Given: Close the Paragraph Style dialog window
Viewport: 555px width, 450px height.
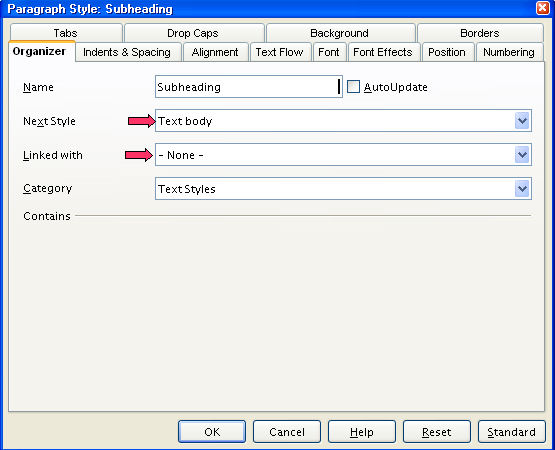Looking at the screenshot, I should coord(542,8).
